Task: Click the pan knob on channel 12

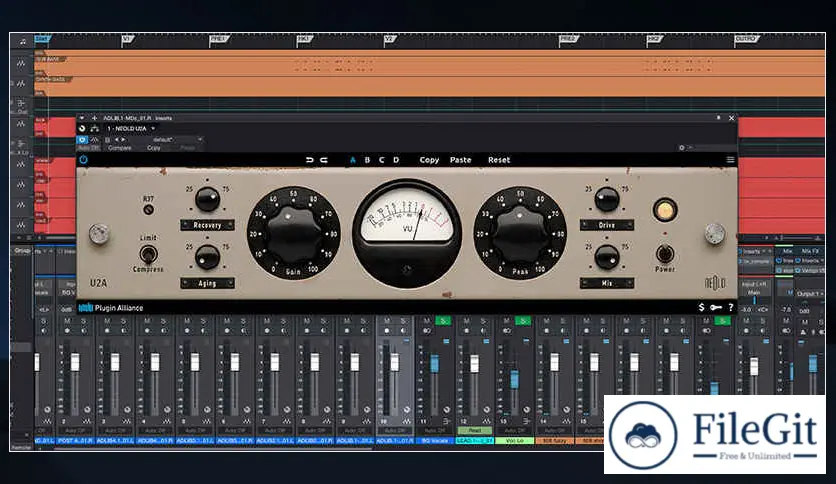Action: 486,409
